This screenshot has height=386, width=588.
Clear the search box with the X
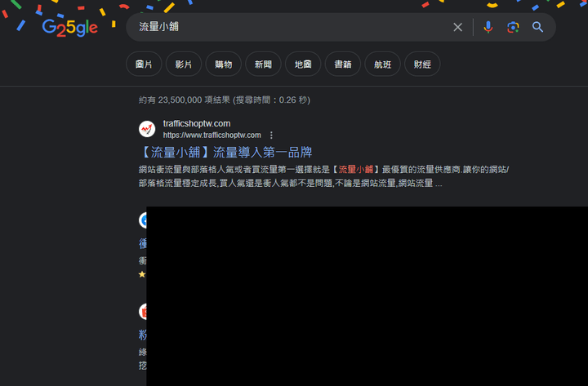457,27
